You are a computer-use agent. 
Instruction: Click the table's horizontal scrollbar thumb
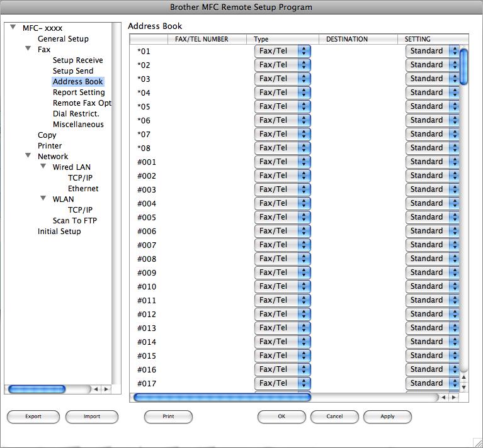click(x=222, y=397)
